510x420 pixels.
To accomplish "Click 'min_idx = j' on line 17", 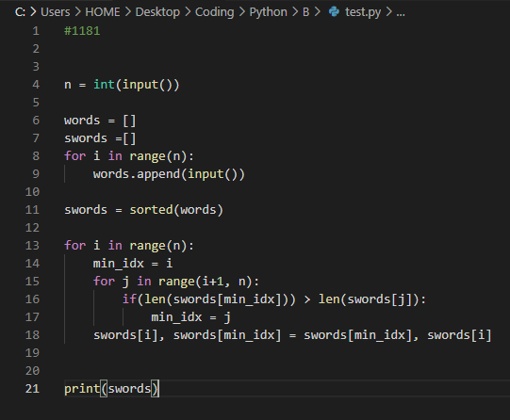I will click(x=191, y=317).
